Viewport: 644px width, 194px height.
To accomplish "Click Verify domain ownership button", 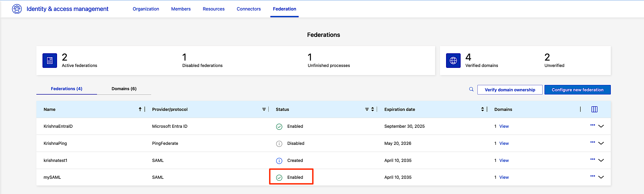I will point(510,90).
